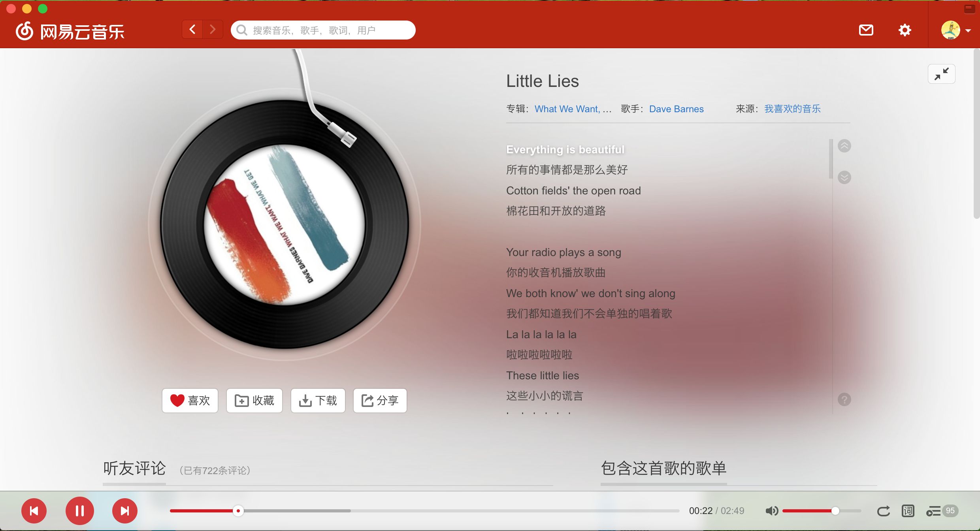The height and width of the screenshot is (531, 980).
Task: Click the lyric line 'La la la la la la'
Action: pos(541,335)
